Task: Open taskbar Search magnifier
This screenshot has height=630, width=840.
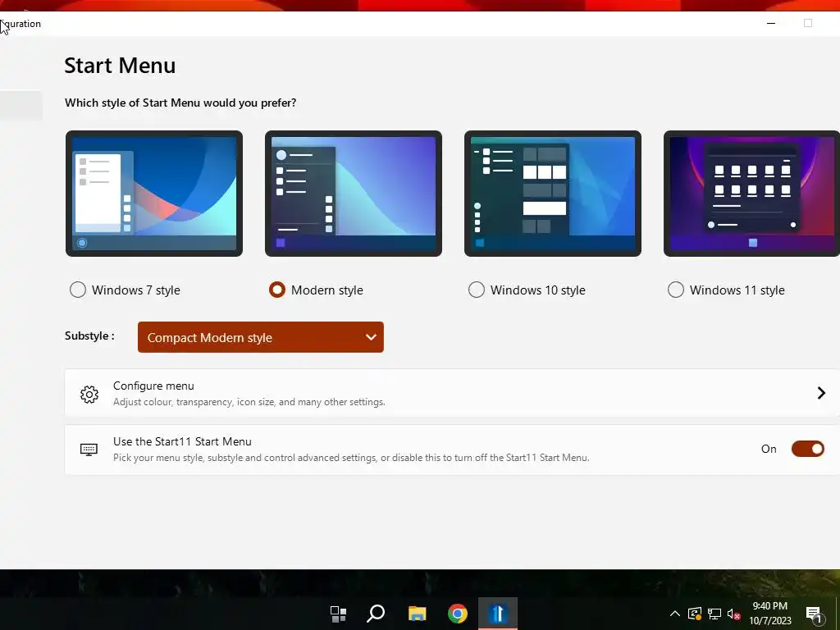Action: pos(376,614)
